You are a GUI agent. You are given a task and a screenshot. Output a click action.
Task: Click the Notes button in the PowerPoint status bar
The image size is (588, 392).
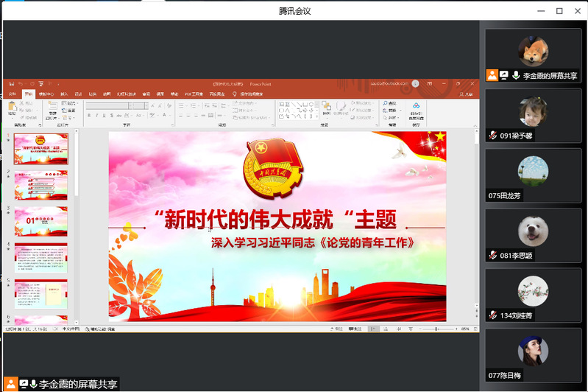336,329
